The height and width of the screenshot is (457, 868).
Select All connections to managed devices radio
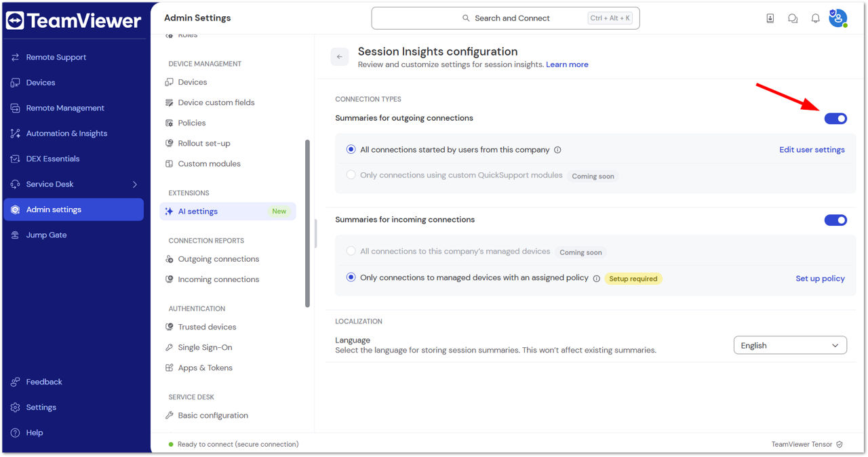pyautogui.click(x=351, y=252)
